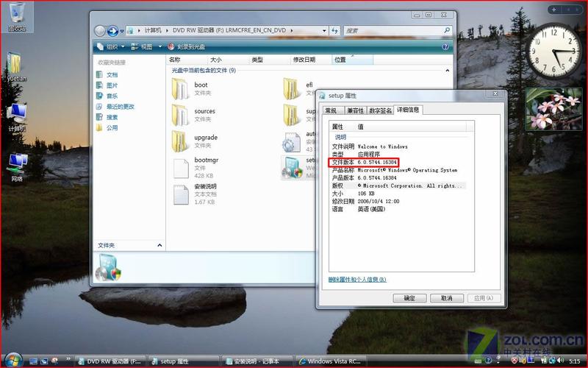
Task: Click DVD RW drive breadcrumb segment
Action: (229, 30)
